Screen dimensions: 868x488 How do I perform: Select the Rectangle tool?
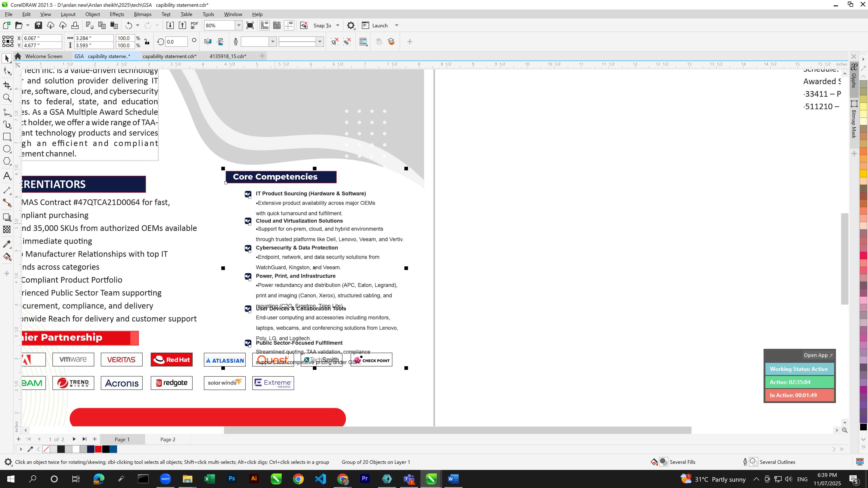(x=7, y=136)
